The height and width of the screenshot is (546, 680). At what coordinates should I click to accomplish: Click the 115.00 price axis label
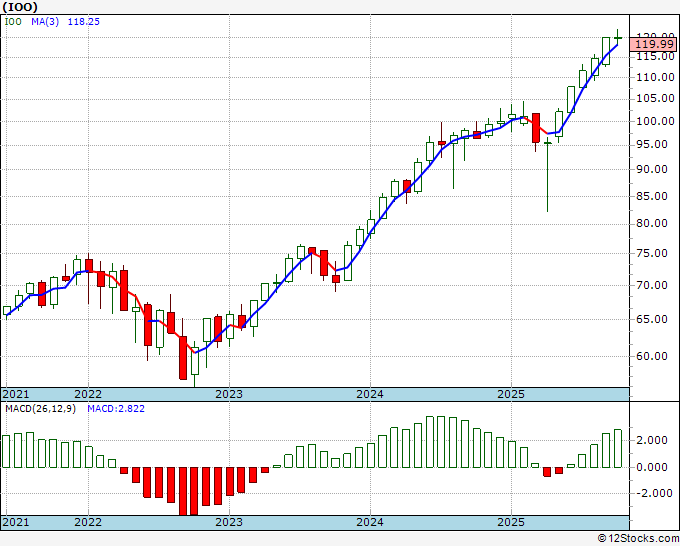[655, 56]
